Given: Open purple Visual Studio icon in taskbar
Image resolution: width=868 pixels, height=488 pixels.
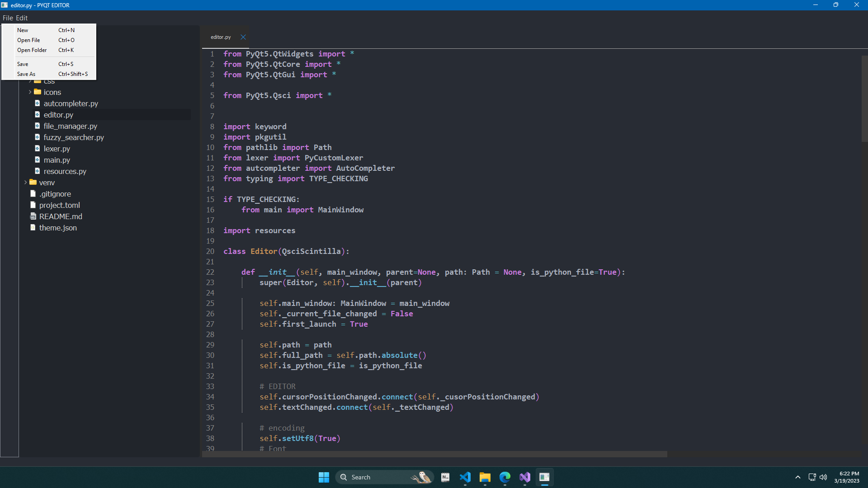Looking at the screenshot, I should point(525,477).
